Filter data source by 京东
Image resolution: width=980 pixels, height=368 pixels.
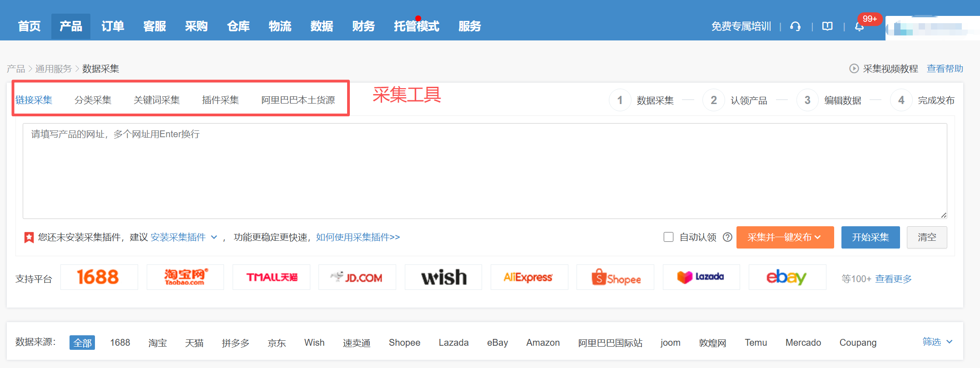click(x=277, y=343)
